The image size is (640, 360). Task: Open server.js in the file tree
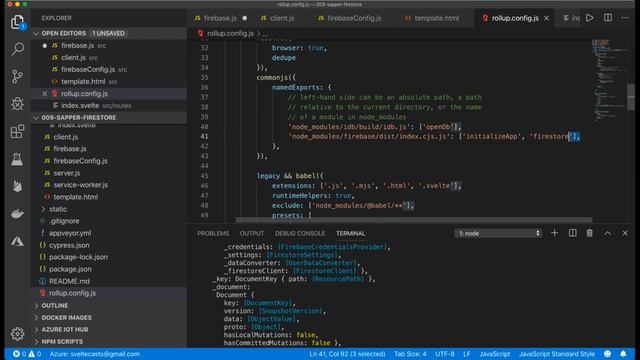point(67,173)
